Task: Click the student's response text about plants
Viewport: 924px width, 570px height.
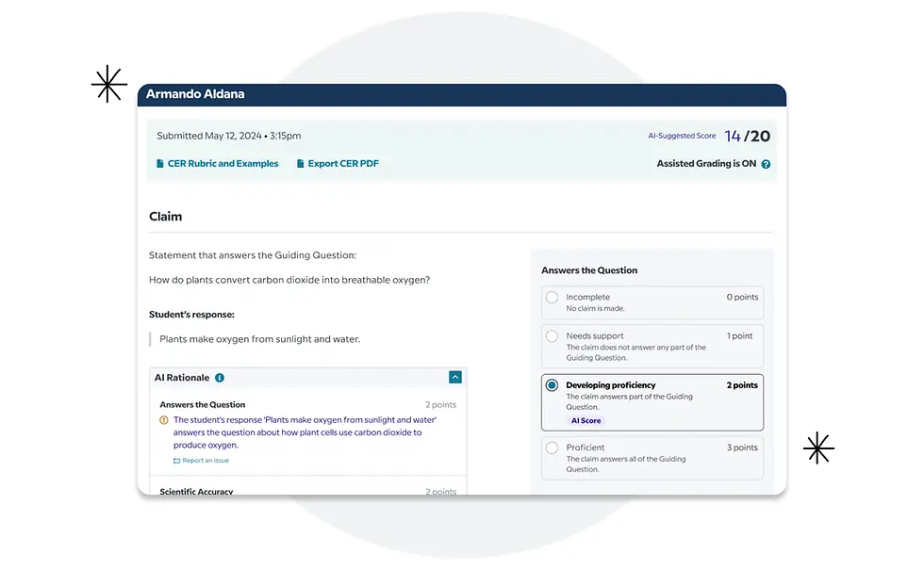Action: (x=260, y=340)
